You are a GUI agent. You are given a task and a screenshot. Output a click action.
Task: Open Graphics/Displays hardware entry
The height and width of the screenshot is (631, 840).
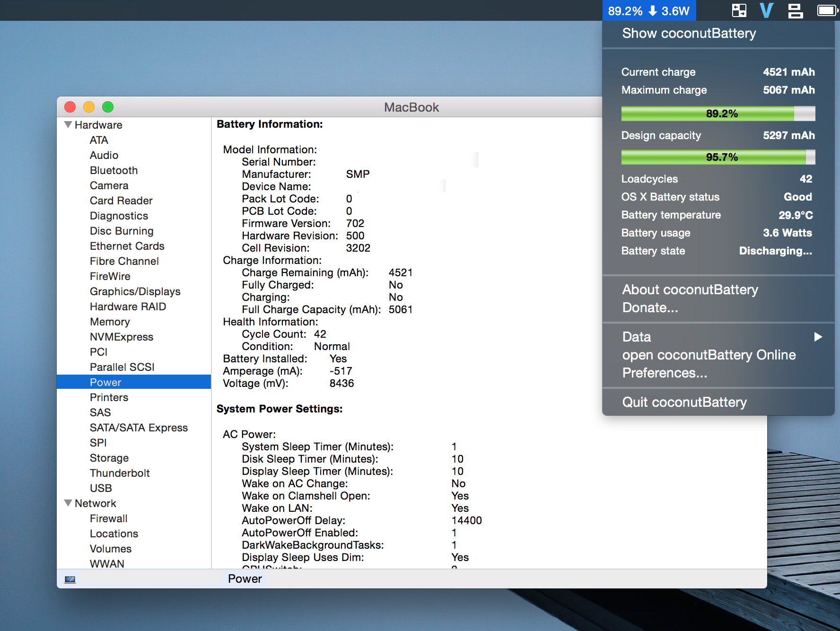tap(135, 291)
